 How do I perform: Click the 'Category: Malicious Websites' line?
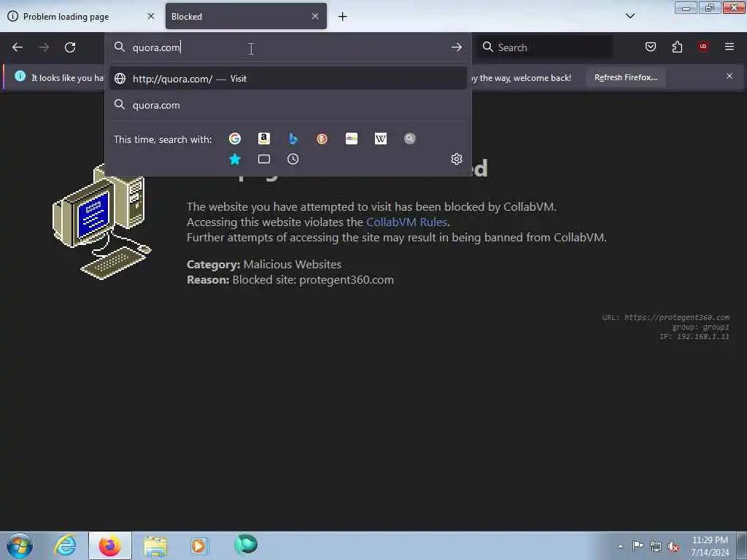point(264,264)
